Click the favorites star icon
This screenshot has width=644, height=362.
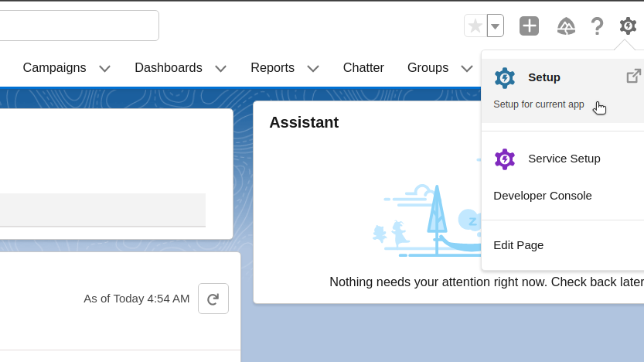pos(475,26)
